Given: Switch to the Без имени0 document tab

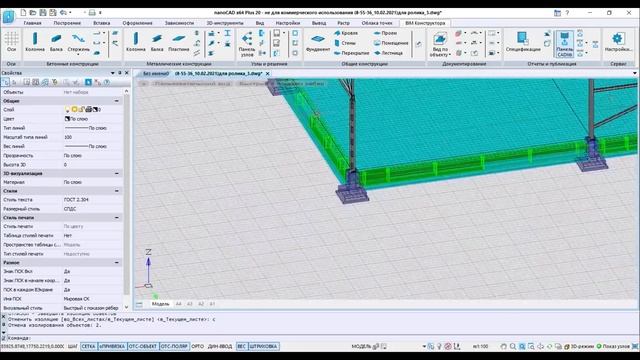Looking at the screenshot, I should click(155, 73).
